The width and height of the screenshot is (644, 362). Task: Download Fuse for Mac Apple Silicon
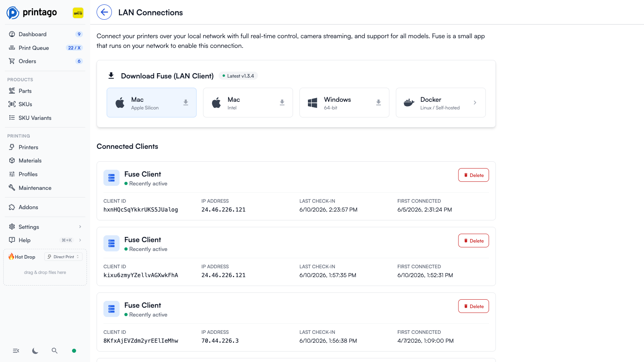[152, 103]
